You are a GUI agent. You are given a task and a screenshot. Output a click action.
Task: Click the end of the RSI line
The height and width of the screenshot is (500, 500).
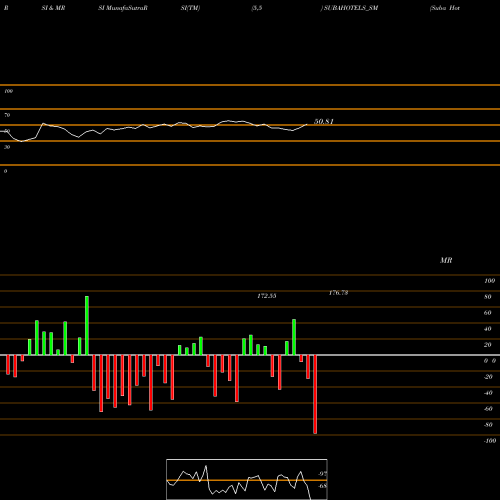click(307, 124)
